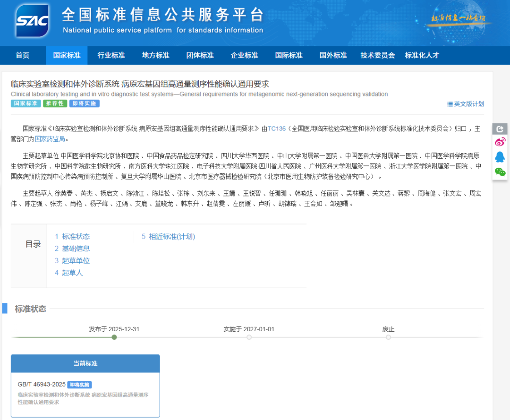Jump to 基础信息 section in contents
Viewport: 510px width, 420px height.
click(x=72, y=249)
